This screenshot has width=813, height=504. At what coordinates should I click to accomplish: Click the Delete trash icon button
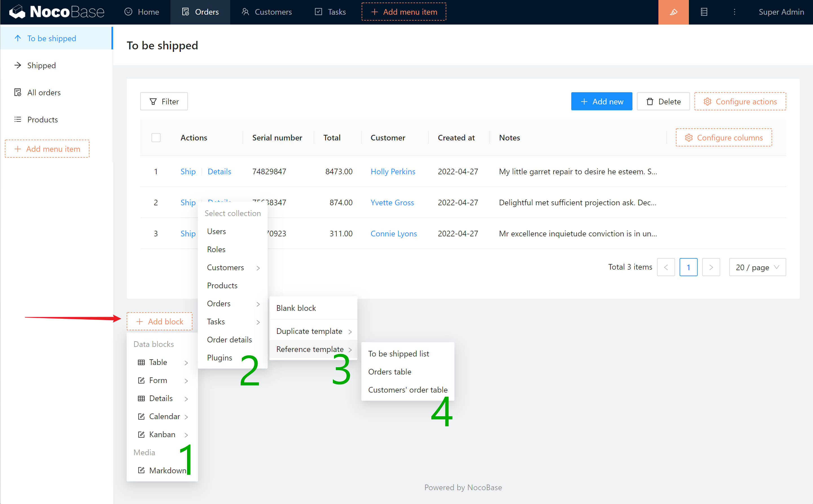[663, 101]
